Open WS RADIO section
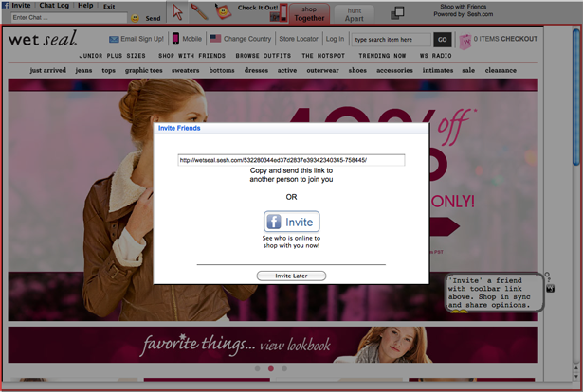This screenshot has width=583, height=392. click(436, 56)
